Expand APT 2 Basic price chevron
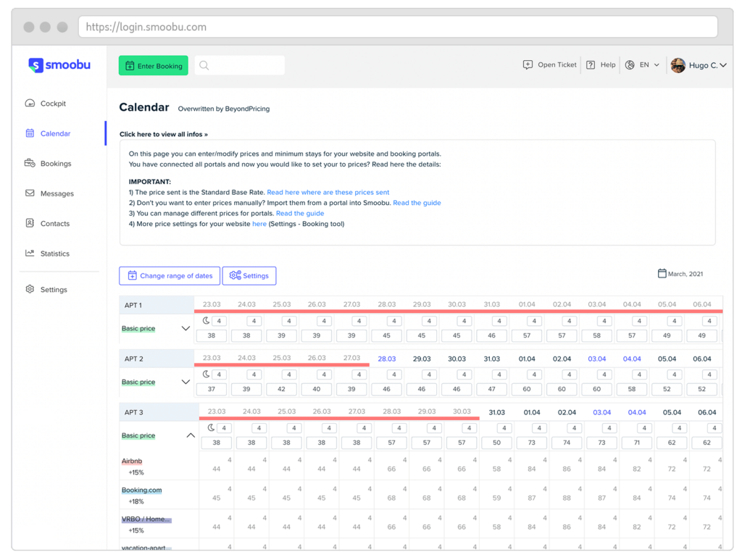The image size is (742, 560). 186,382
